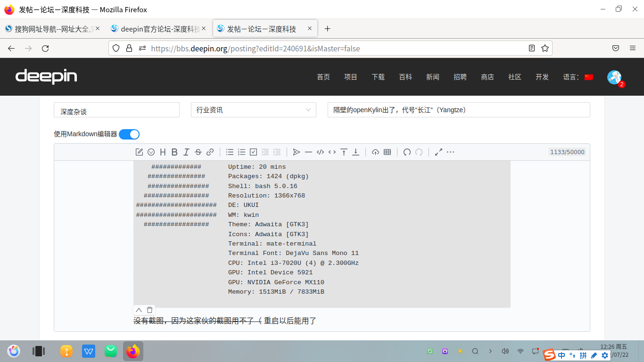Screen dimensions: 644x362
Task: Insert a table using the table icon
Action: point(387,152)
